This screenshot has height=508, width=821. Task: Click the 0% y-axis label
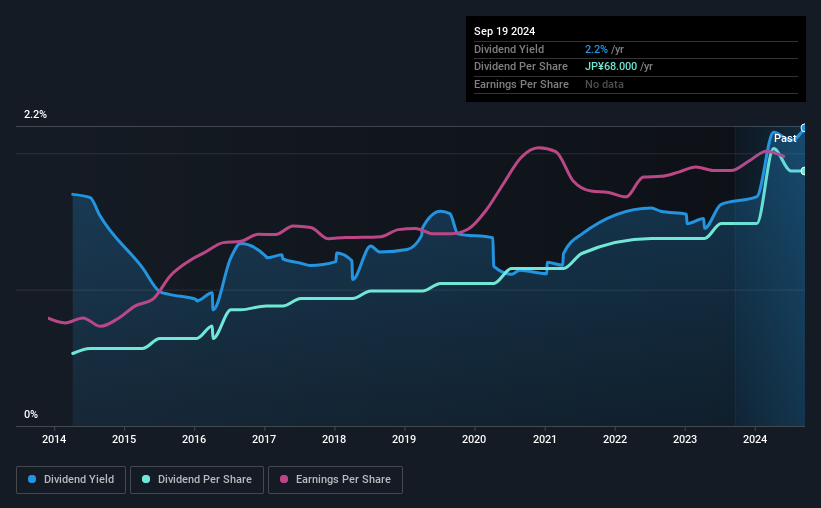coord(31,414)
